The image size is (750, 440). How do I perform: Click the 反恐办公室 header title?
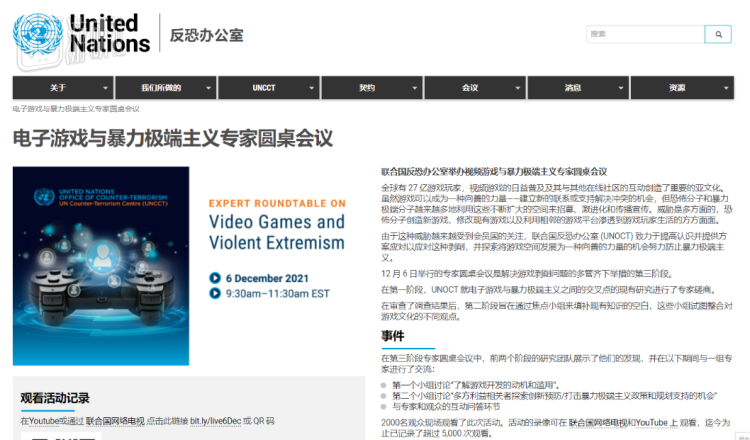(207, 35)
